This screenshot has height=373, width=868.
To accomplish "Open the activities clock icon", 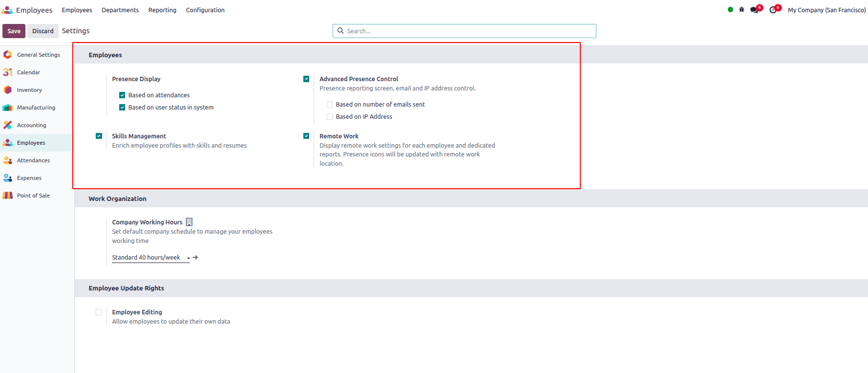I will 773,10.
